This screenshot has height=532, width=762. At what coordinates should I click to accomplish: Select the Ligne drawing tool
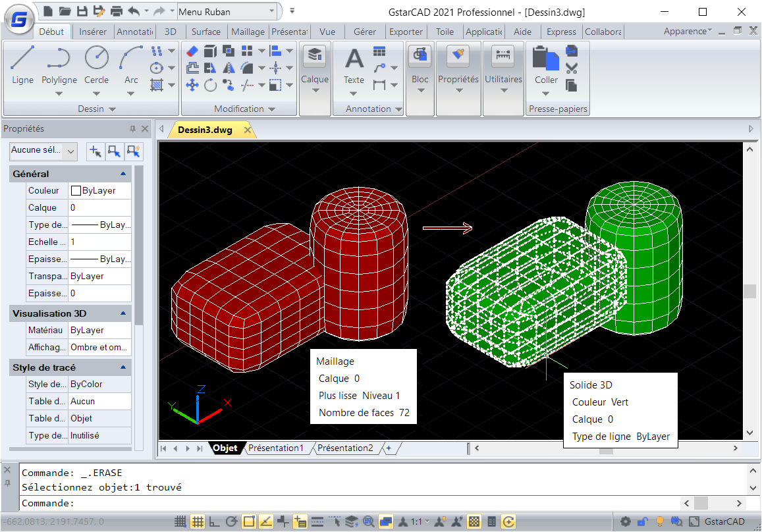(x=22, y=65)
